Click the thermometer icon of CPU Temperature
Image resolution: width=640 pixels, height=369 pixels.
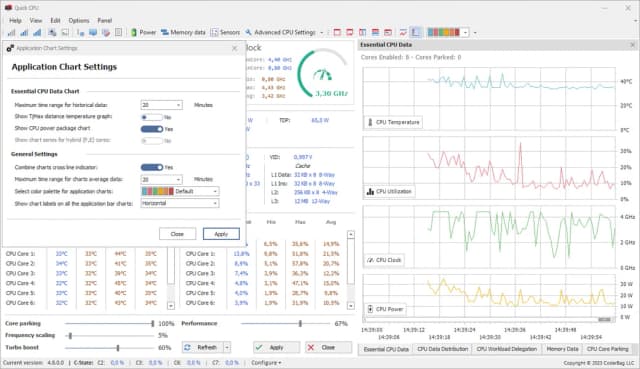point(370,122)
